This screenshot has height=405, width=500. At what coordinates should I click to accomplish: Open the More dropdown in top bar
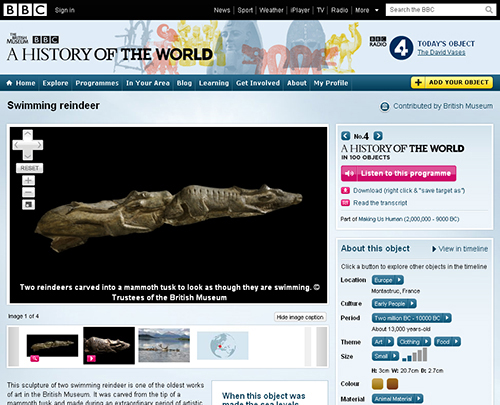367,10
